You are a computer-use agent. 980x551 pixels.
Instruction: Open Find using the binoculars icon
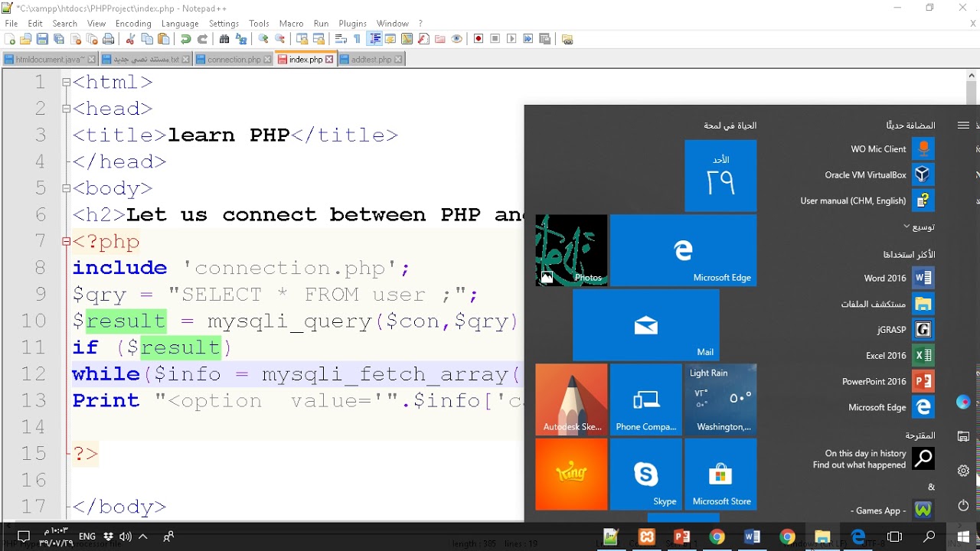click(x=224, y=39)
